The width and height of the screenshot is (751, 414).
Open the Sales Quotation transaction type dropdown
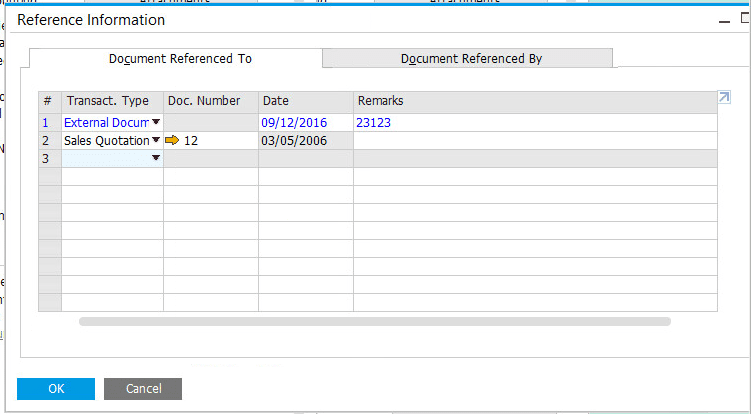coord(155,141)
